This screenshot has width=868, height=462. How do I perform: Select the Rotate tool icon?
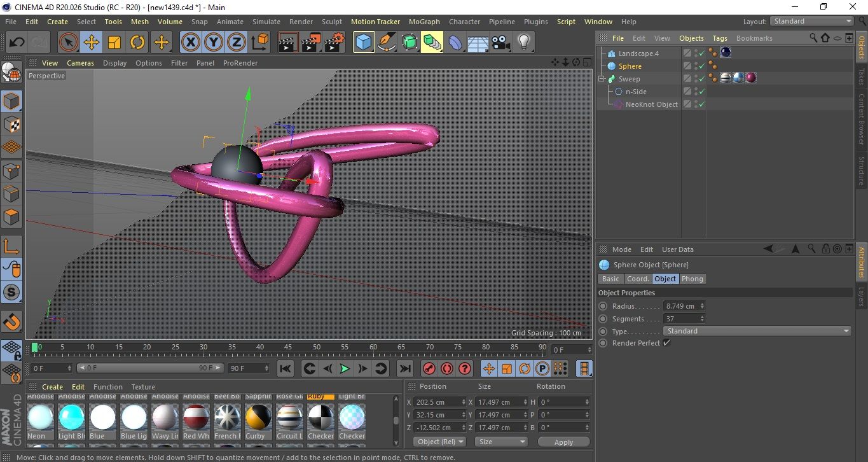point(137,43)
